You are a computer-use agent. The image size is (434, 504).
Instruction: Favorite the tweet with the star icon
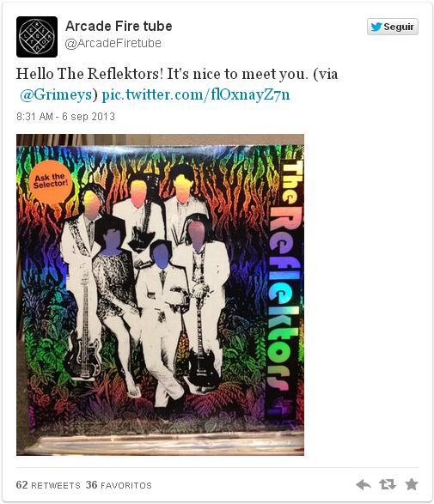[x=412, y=484]
